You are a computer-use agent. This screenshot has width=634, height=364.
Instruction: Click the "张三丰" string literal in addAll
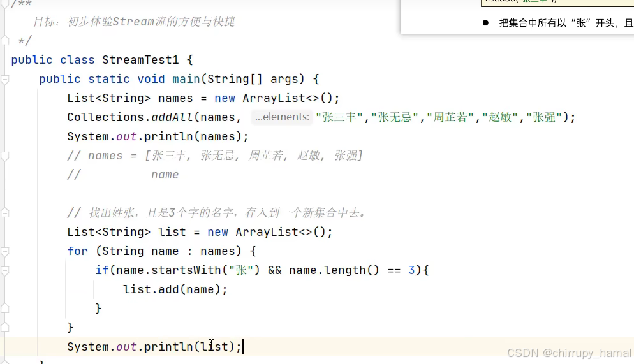click(339, 117)
